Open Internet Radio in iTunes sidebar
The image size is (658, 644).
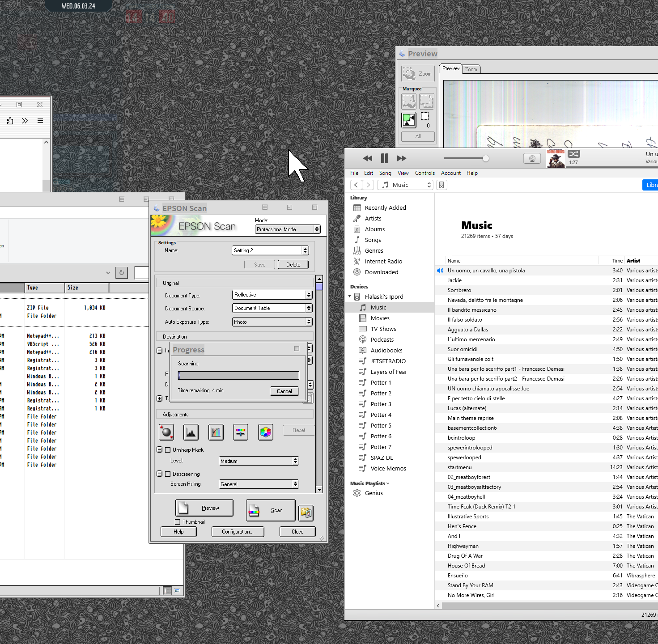click(383, 262)
